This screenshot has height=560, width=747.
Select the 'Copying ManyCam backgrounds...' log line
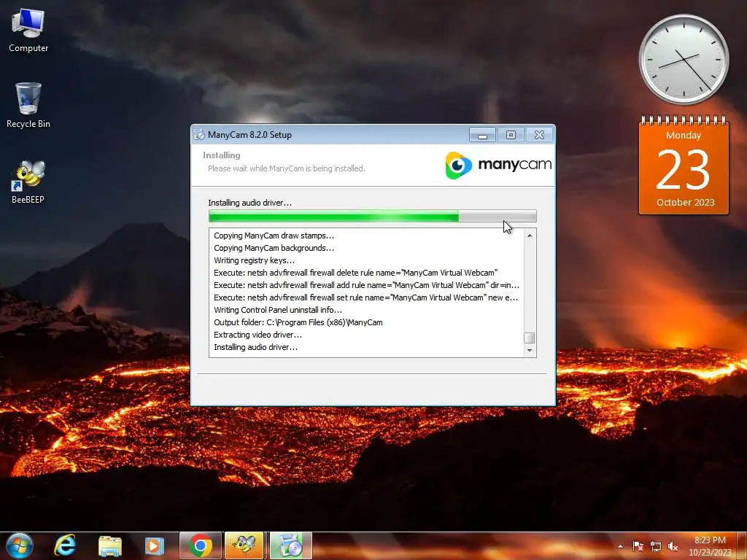click(274, 248)
